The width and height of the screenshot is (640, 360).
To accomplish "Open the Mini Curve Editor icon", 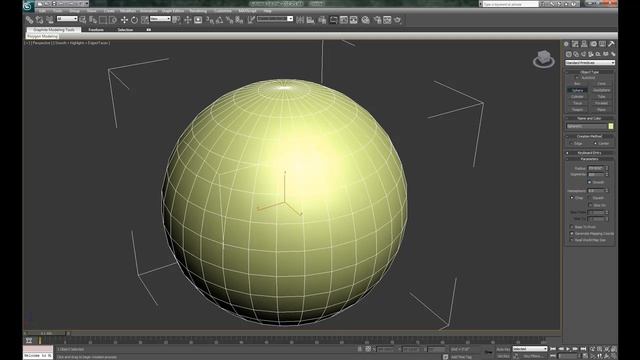I will (x=29, y=340).
